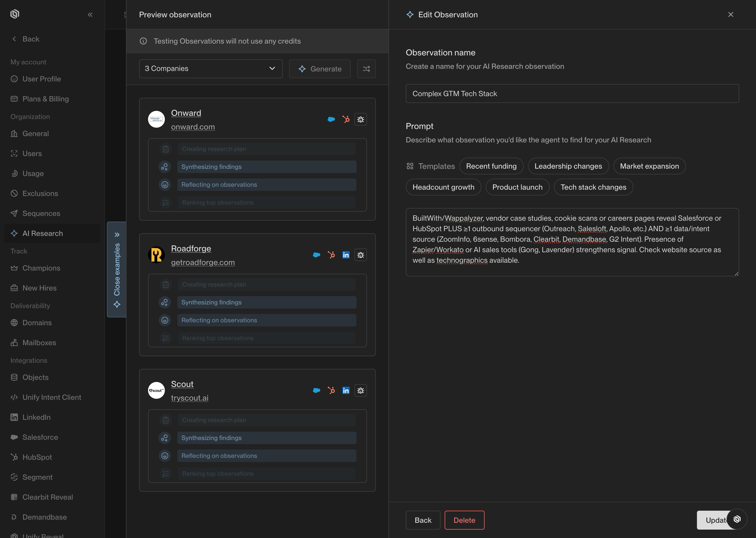Click HubSpot icon on Scout card
The height and width of the screenshot is (538, 756).
coord(331,390)
